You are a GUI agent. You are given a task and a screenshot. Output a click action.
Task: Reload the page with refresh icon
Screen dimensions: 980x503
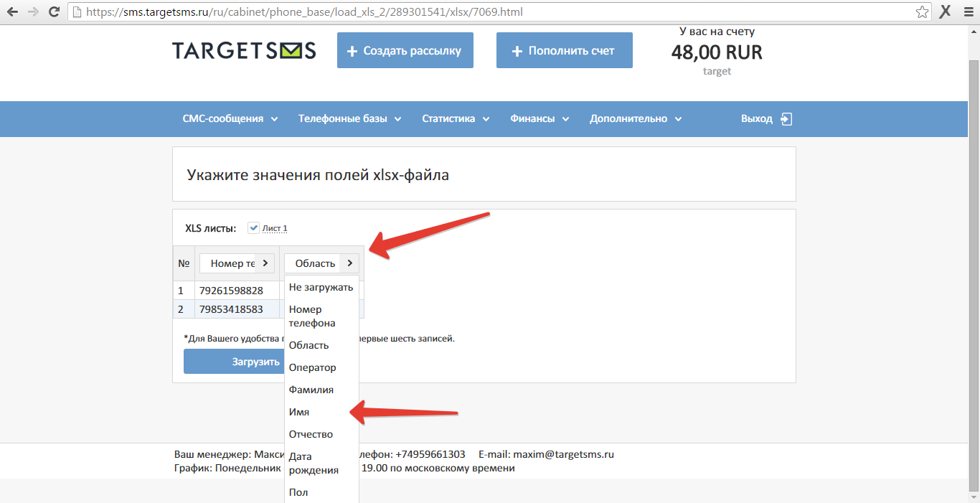click(54, 12)
